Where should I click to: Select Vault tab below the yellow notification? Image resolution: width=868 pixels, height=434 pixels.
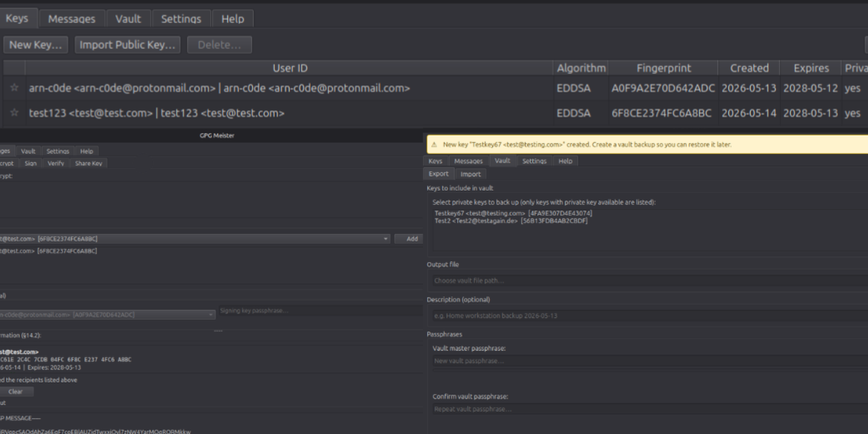[502, 161]
